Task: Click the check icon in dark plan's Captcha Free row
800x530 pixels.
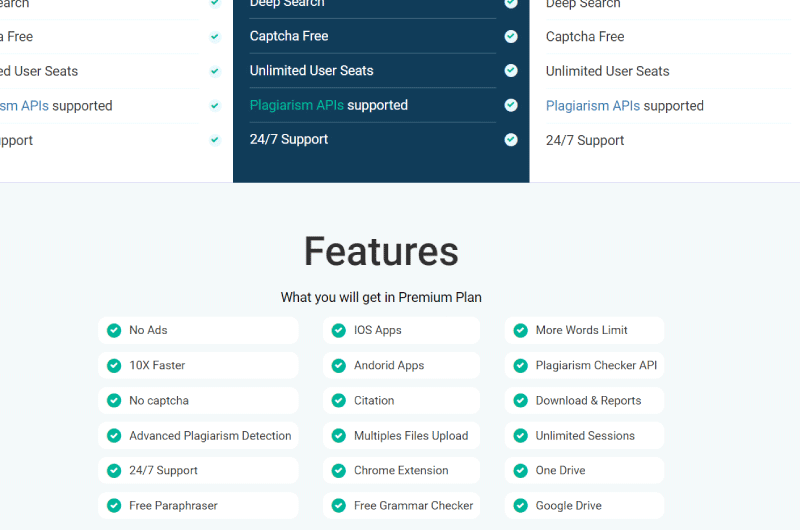Action: (x=511, y=36)
